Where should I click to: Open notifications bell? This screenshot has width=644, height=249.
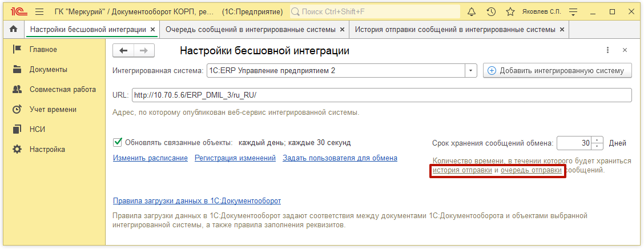(472, 12)
